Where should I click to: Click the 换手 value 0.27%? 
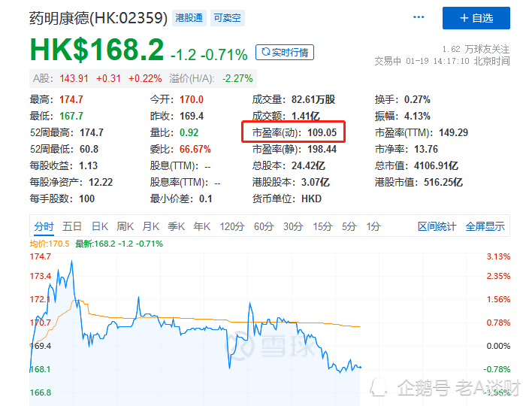[x=417, y=99]
